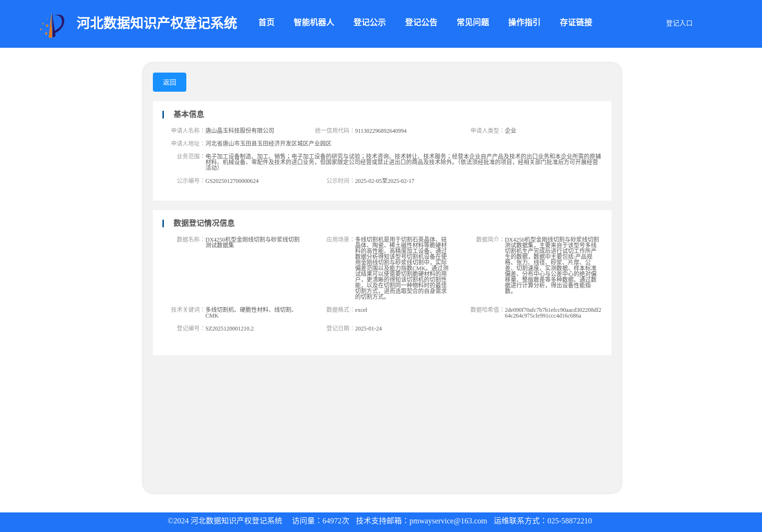Click the 数据哈希值 label
This screenshot has height=532, width=762.
pos(487,309)
